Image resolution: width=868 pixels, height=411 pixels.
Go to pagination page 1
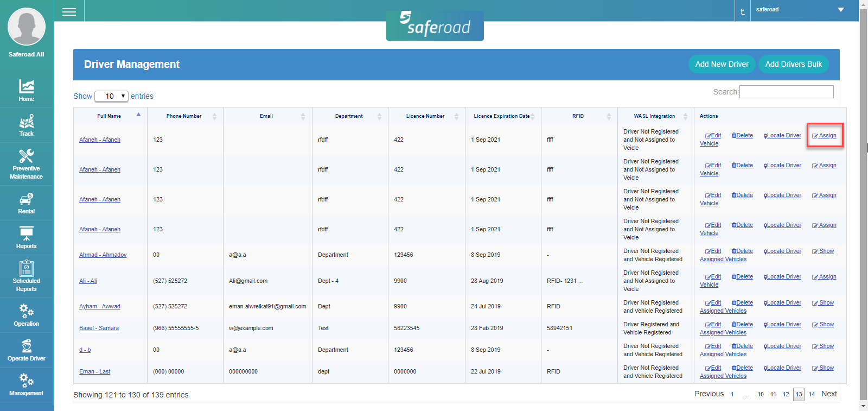click(x=732, y=394)
